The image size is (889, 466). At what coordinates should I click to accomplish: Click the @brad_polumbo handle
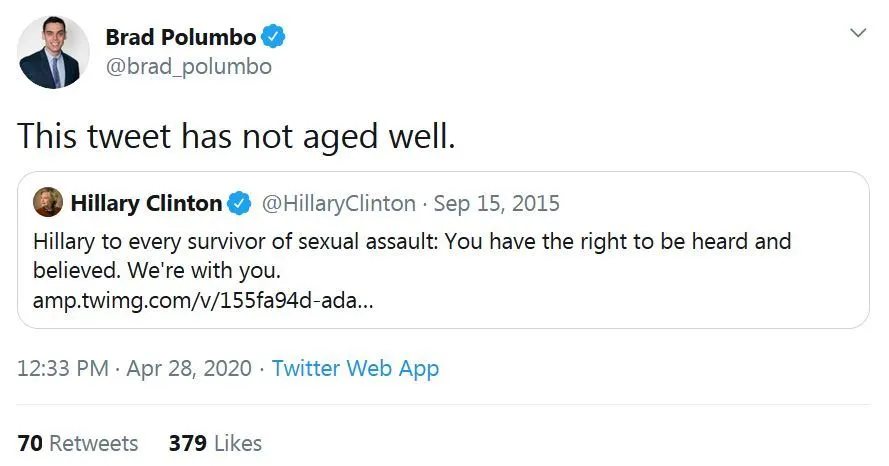point(189,67)
